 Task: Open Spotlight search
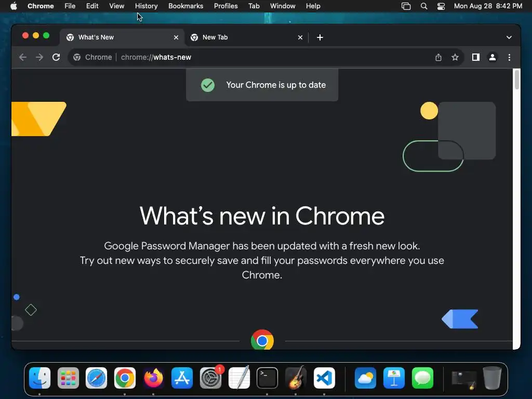click(x=424, y=6)
